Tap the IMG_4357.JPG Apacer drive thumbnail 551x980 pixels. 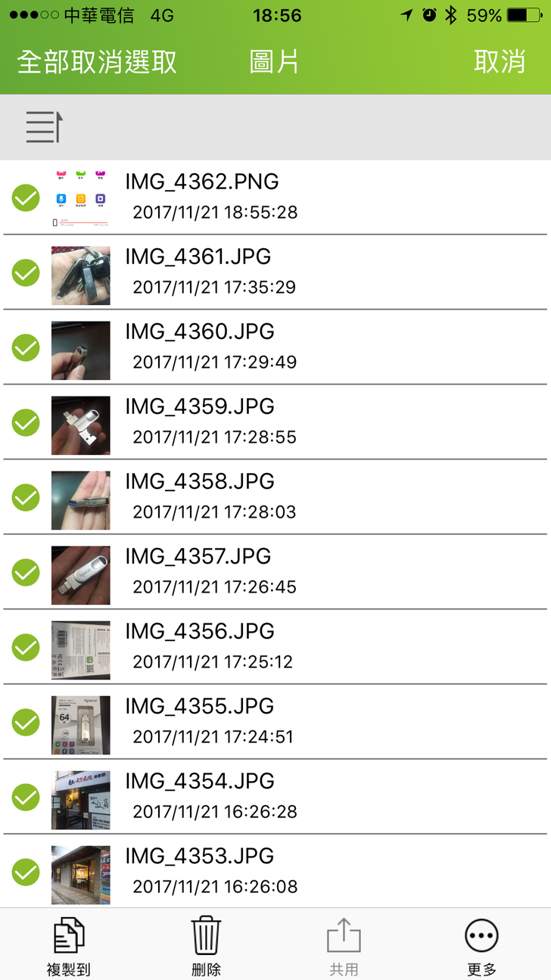click(x=80, y=575)
